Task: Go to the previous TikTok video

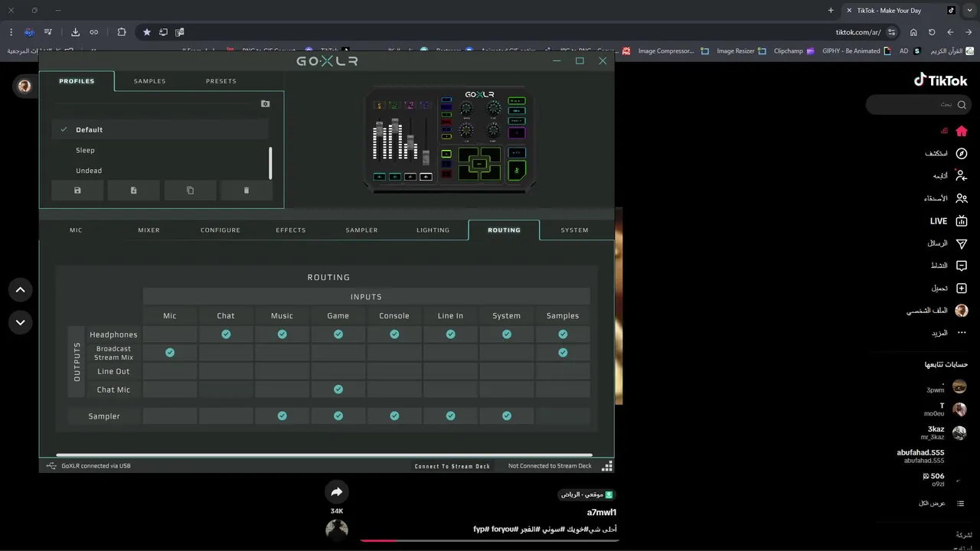Action: (21, 289)
